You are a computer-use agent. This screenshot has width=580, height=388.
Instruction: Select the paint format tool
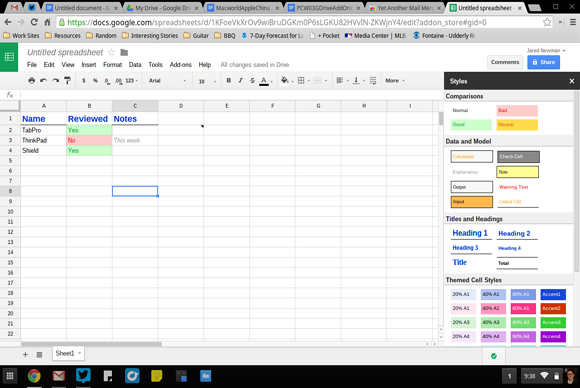(x=67, y=81)
